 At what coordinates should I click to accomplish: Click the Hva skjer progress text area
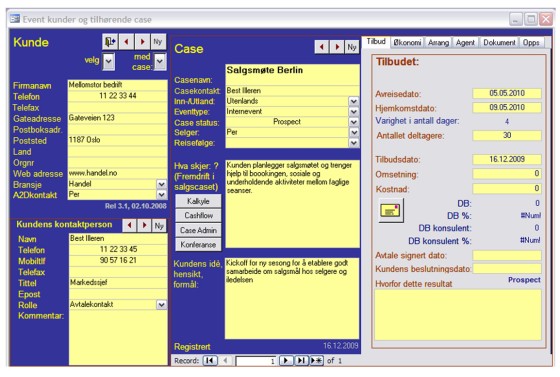pos(292,204)
